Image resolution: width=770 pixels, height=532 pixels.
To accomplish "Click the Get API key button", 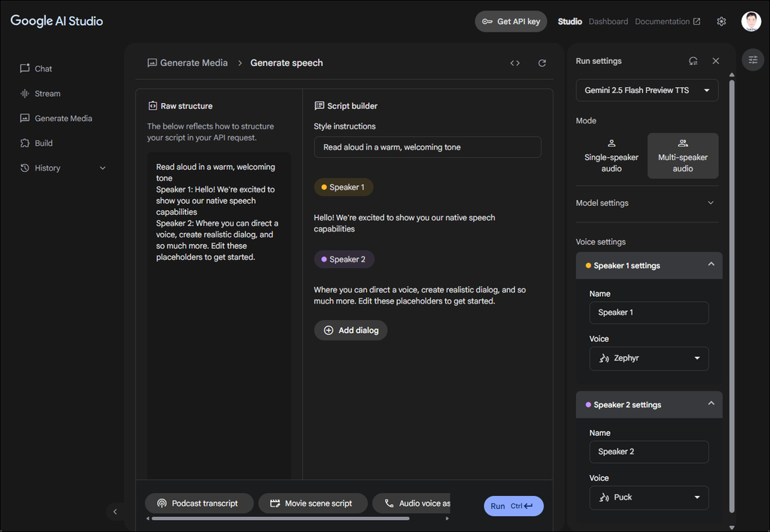I will (x=511, y=22).
